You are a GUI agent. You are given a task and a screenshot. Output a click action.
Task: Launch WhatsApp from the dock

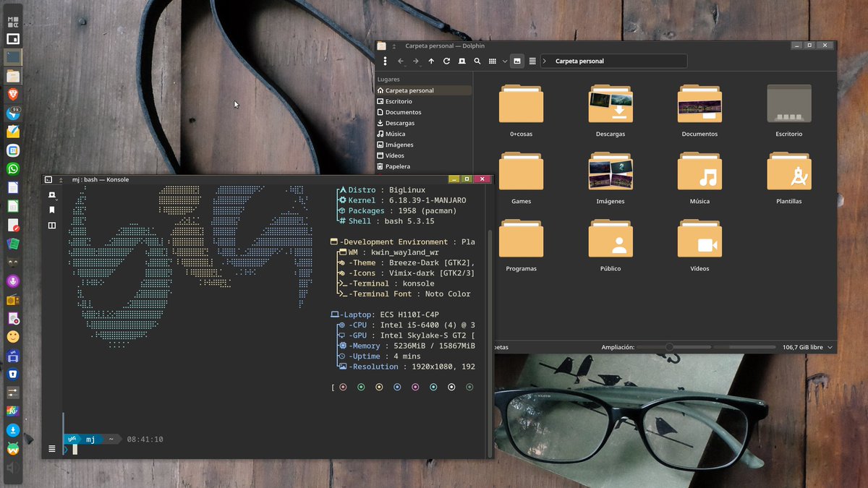[13, 169]
